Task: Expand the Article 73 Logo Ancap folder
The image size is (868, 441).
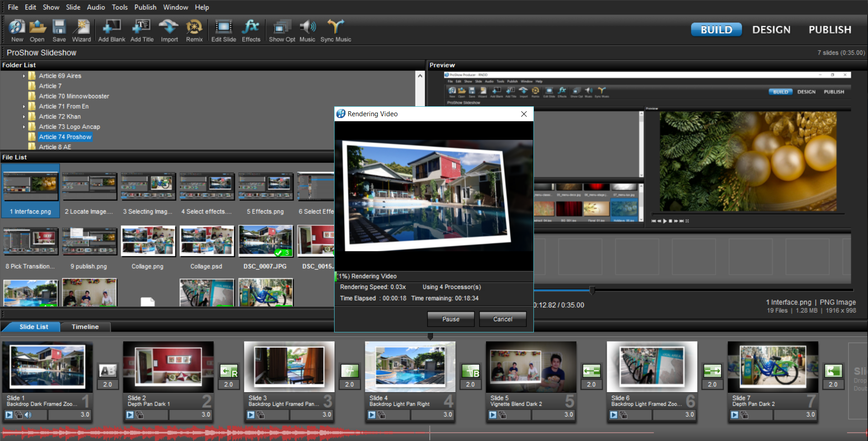Action: point(24,127)
